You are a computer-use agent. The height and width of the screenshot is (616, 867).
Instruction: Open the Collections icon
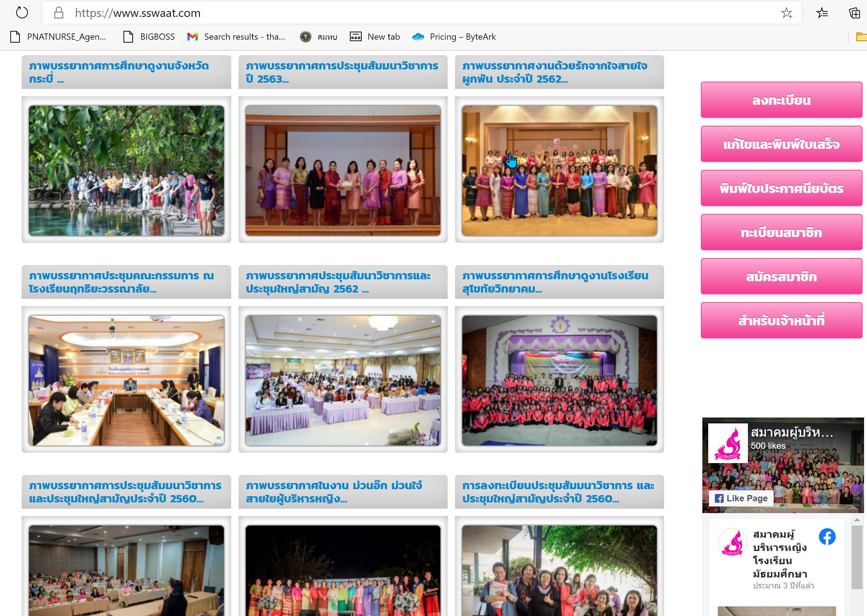pos(854,13)
